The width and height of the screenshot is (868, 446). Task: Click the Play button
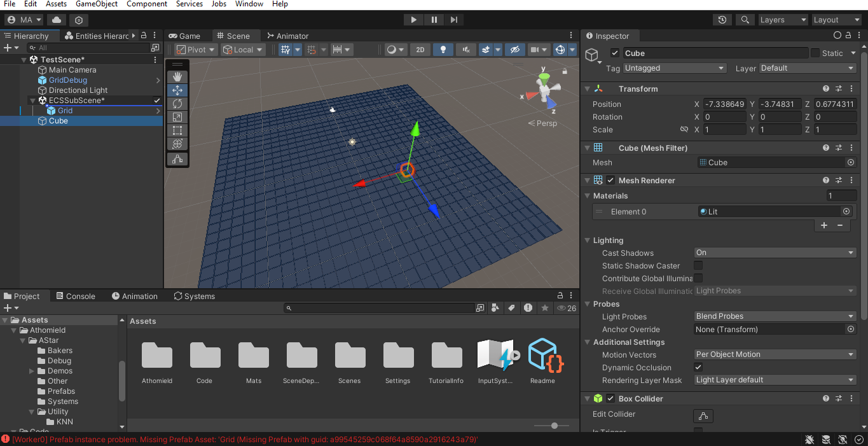pos(413,20)
